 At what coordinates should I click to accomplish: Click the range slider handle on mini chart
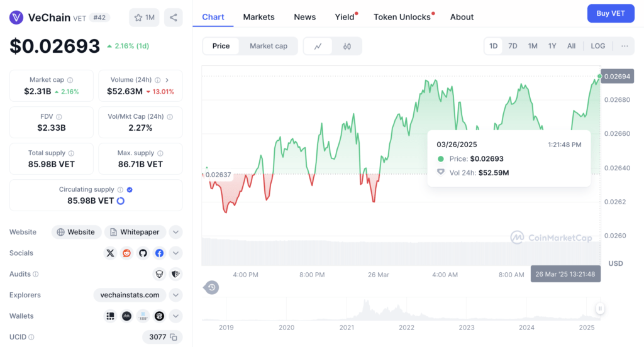599,309
